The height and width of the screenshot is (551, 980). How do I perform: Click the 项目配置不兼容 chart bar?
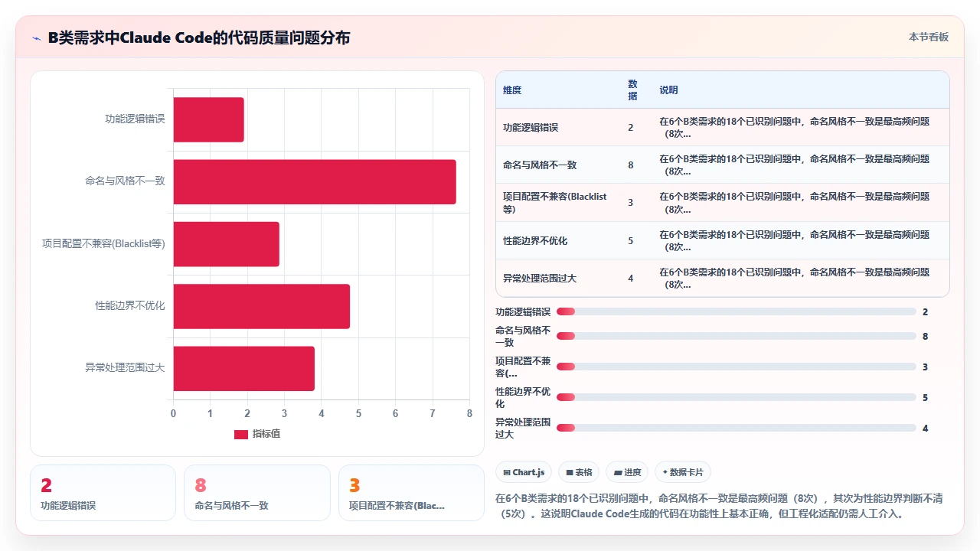click(227, 244)
